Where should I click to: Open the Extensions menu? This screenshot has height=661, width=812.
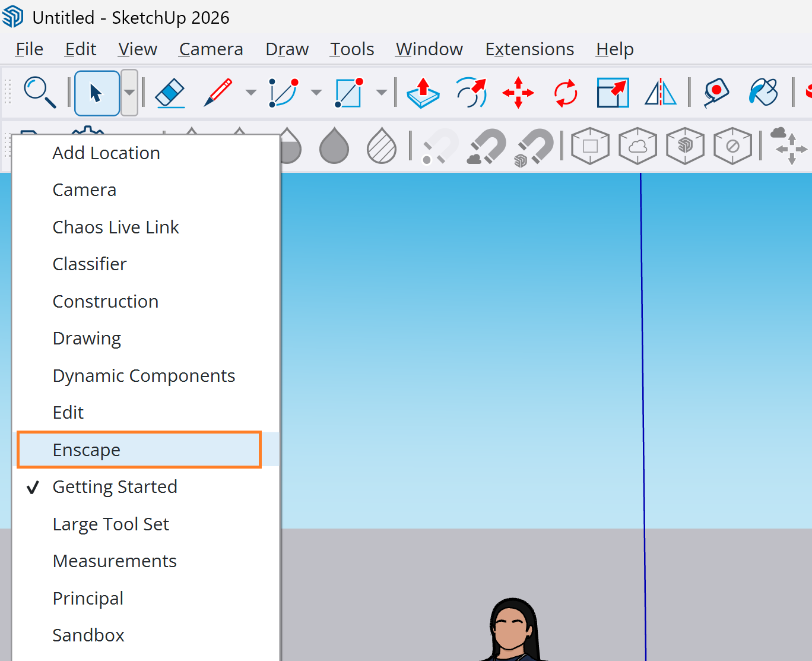530,49
